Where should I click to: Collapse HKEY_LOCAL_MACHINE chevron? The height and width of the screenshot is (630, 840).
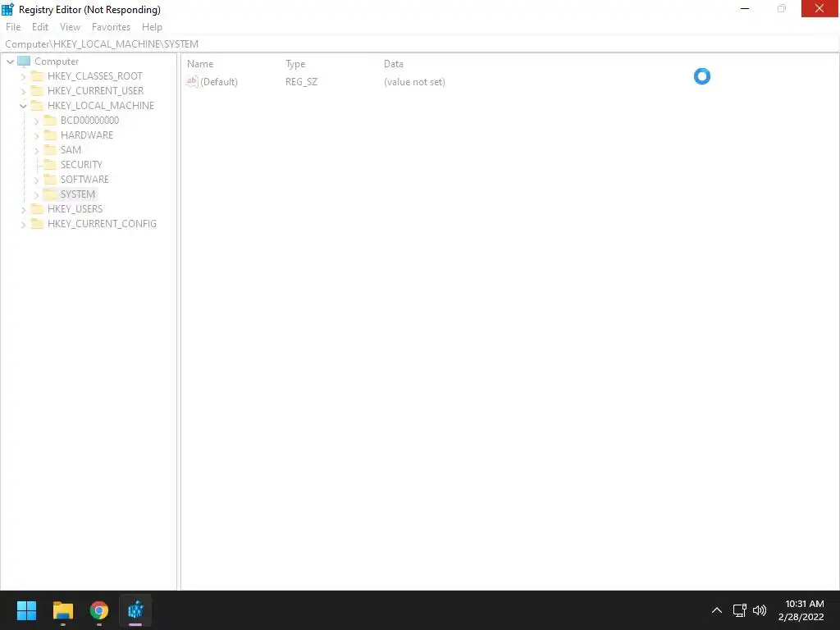23,106
